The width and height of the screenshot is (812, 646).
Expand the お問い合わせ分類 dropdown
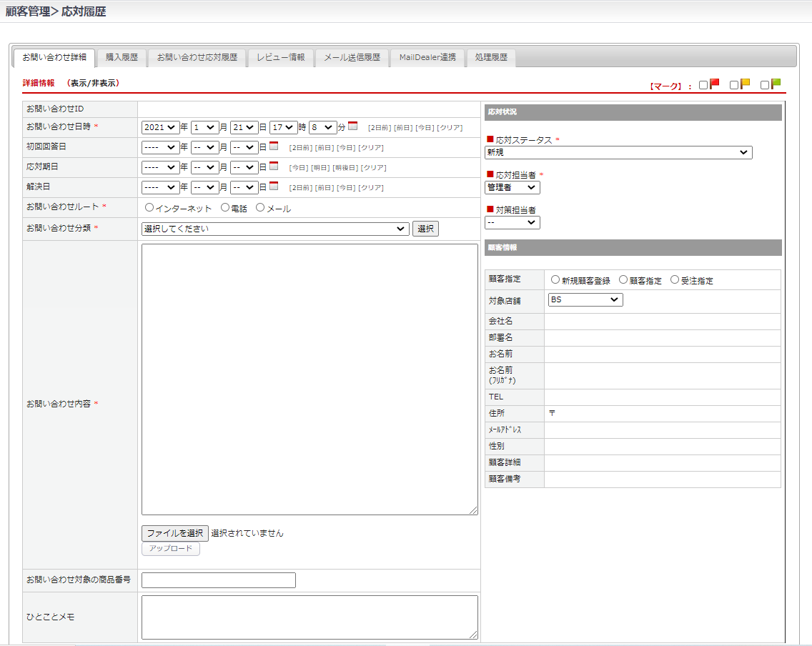pyautogui.click(x=275, y=229)
